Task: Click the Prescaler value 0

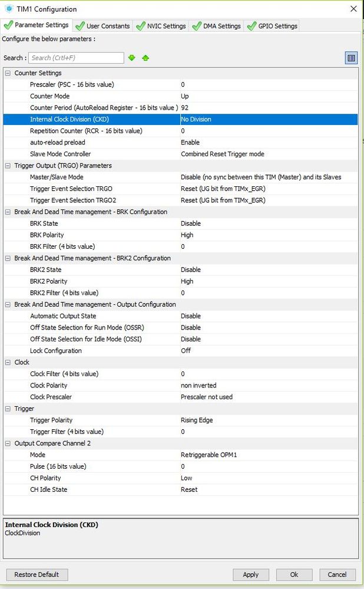Action: pyautogui.click(x=183, y=84)
